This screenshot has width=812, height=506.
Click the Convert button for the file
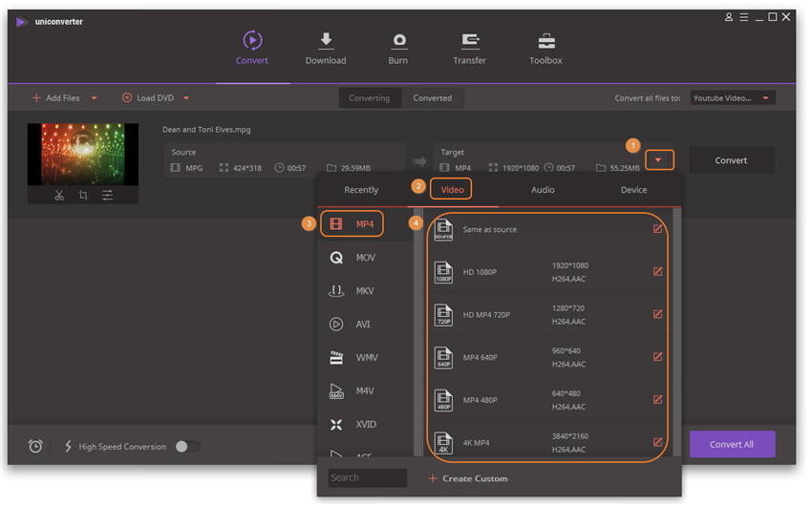[731, 160]
